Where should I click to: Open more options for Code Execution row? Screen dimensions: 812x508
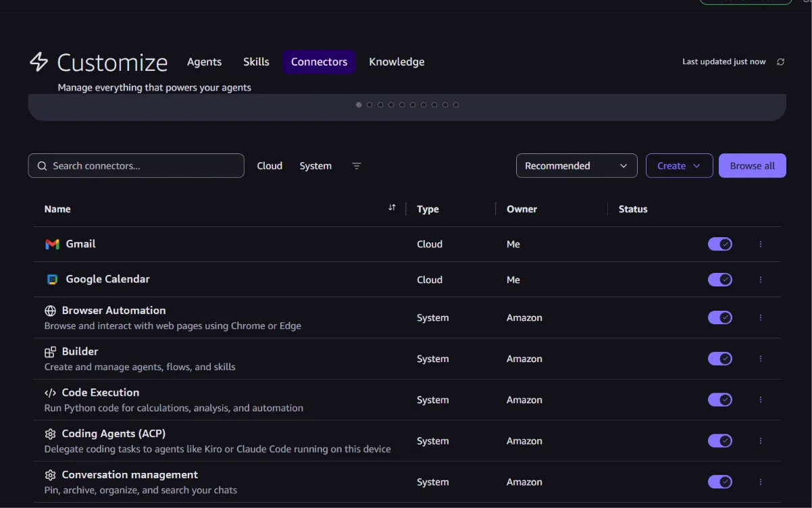click(761, 400)
